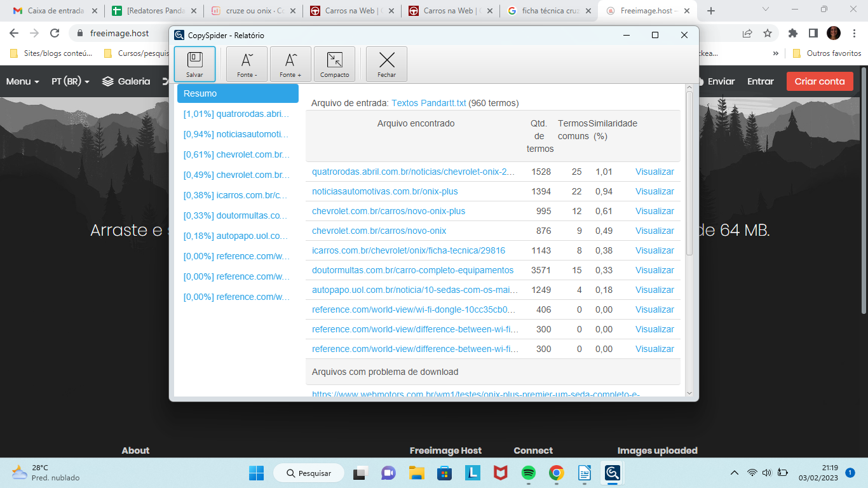The width and height of the screenshot is (868, 488).
Task: Open the PT (BR) language dropdown
Action: pyautogui.click(x=71, y=81)
